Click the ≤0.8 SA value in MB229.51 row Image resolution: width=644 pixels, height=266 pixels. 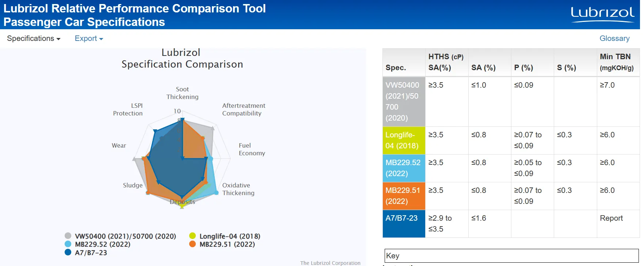pyautogui.click(x=479, y=190)
